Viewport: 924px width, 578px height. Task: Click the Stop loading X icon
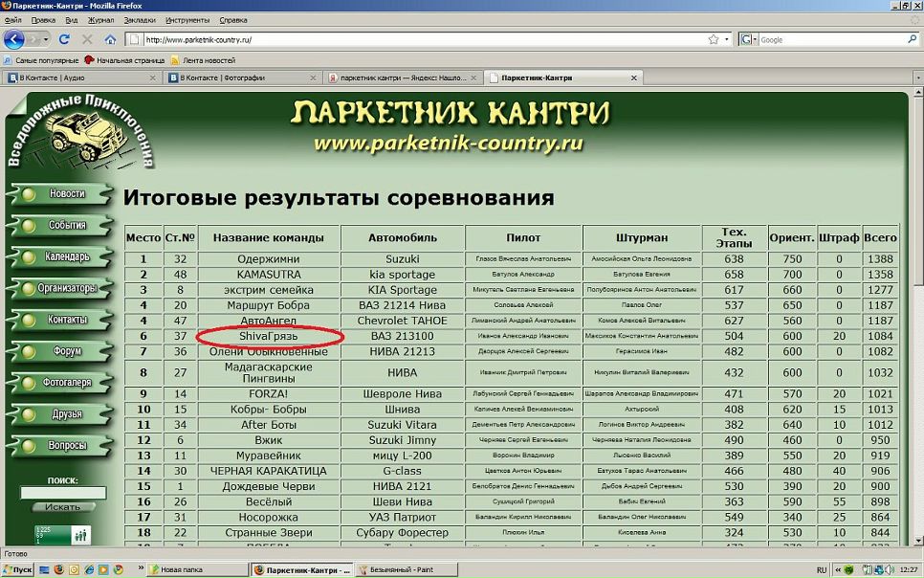point(87,39)
